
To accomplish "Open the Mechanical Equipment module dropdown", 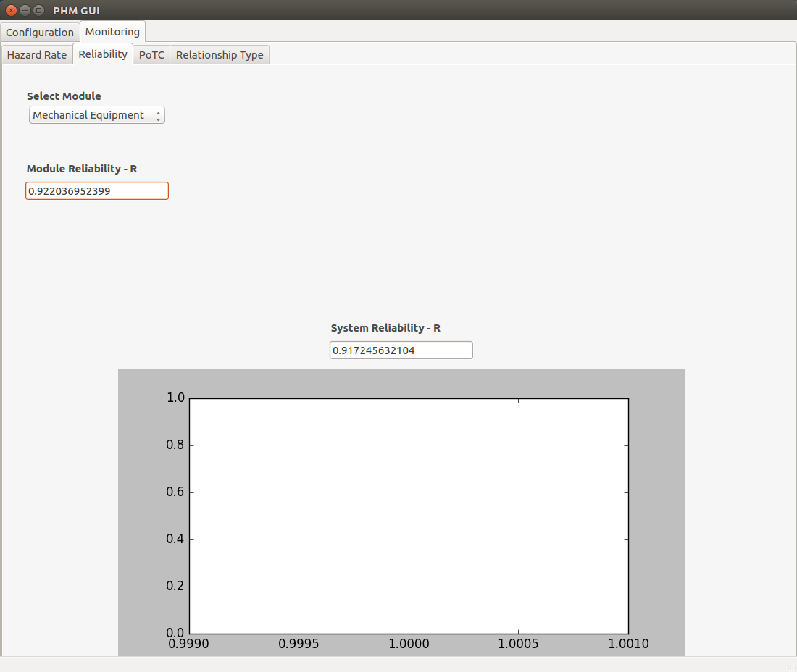I will click(96, 115).
